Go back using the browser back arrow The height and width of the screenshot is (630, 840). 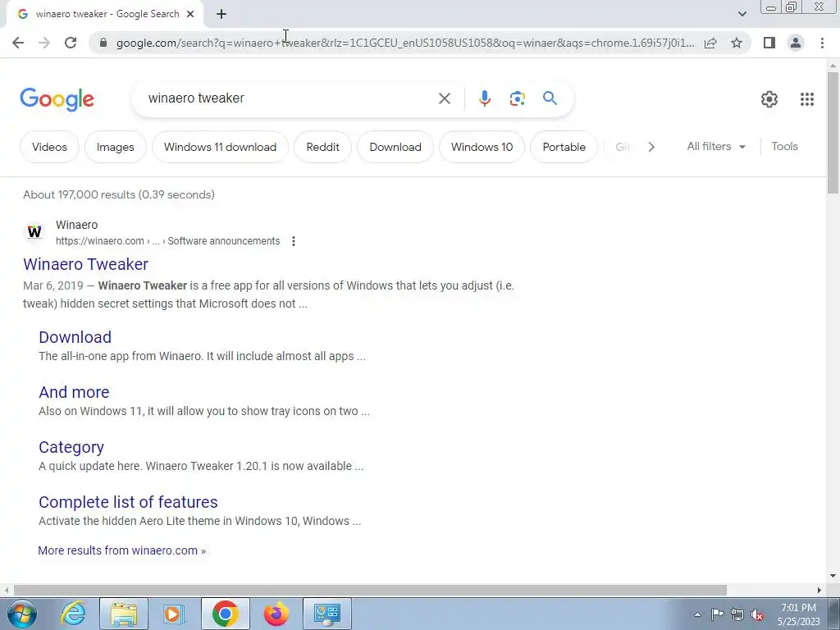coord(18,43)
